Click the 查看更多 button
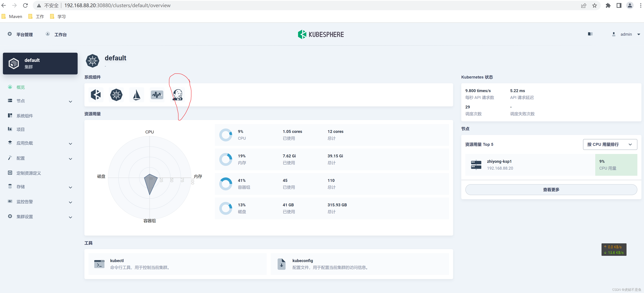This screenshot has height=293, width=644. click(x=551, y=190)
